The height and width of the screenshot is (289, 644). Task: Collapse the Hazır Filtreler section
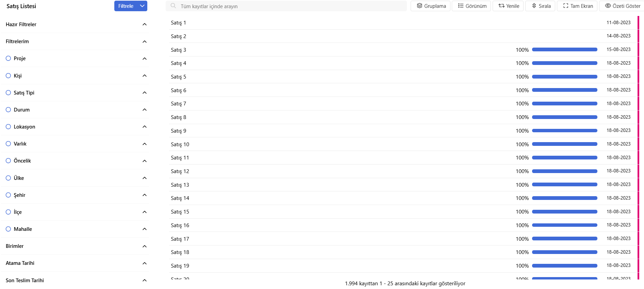point(145,24)
